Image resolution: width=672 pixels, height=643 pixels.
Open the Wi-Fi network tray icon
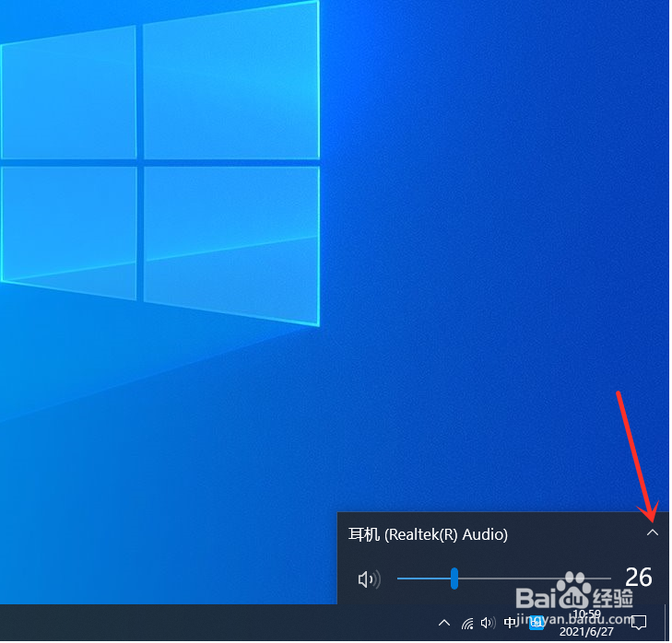[x=469, y=625]
